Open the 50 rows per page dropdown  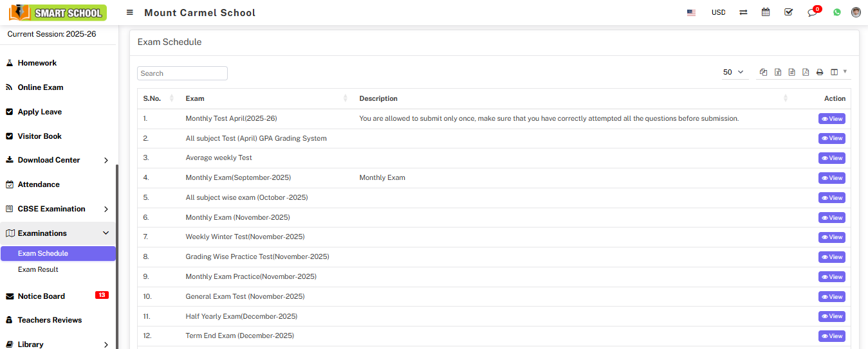734,72
